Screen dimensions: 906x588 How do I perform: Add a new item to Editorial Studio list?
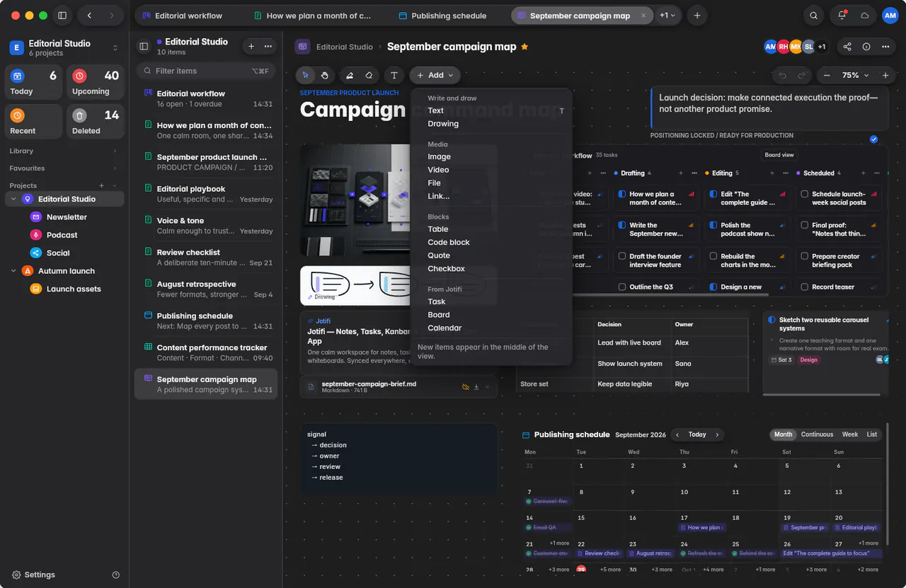pyautogui.click(x=251, y=46)
